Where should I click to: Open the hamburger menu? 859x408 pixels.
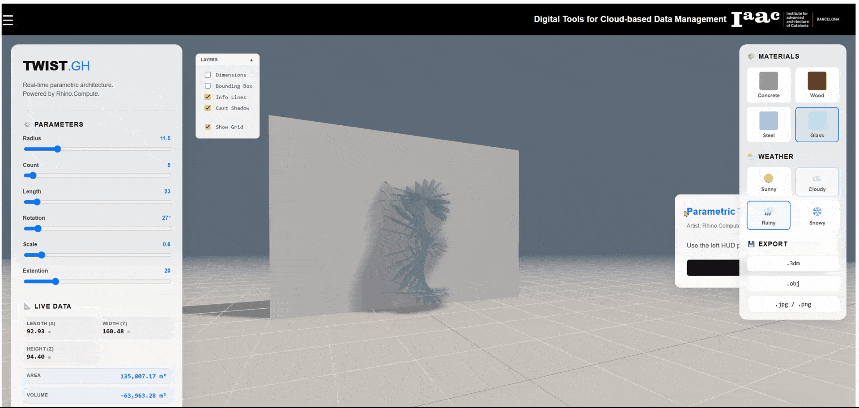click(x=9, y=19)
